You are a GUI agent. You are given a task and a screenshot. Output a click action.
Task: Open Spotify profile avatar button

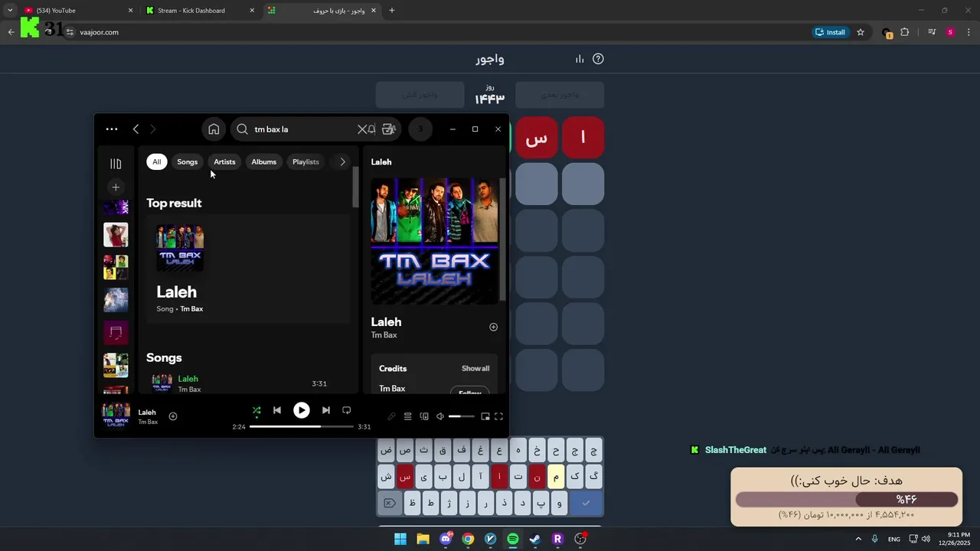point(420,129)
